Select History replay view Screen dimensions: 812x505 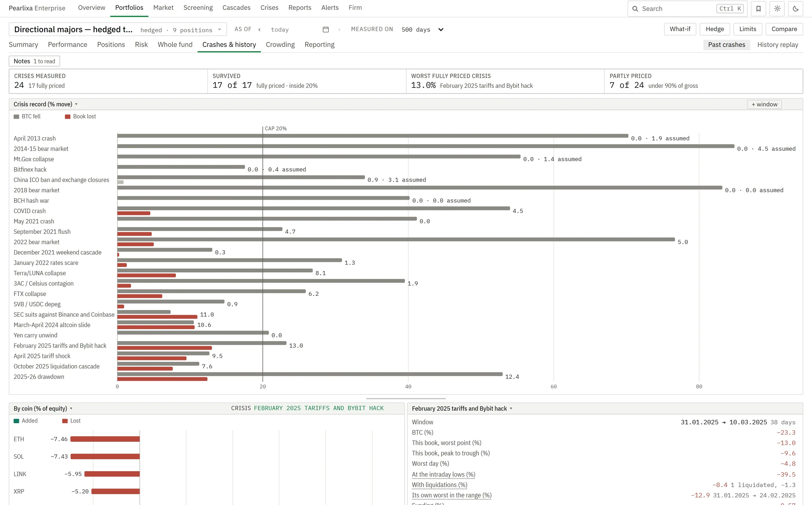click(x=777, y=45)
